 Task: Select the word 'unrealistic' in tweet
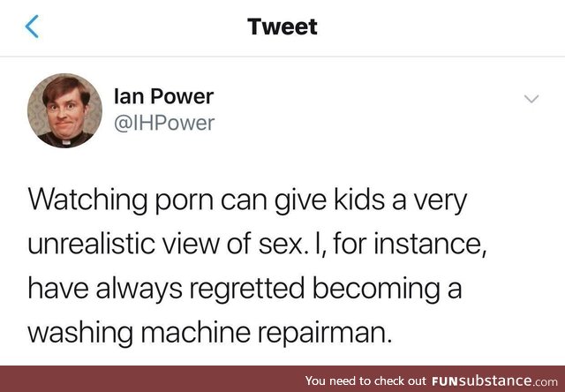pyautogui.click(x=91, y=244)
